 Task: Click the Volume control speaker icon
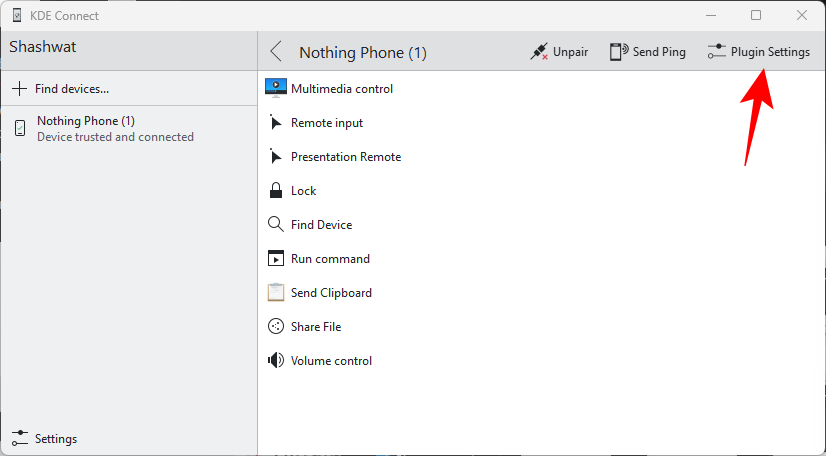coord(276,361)
